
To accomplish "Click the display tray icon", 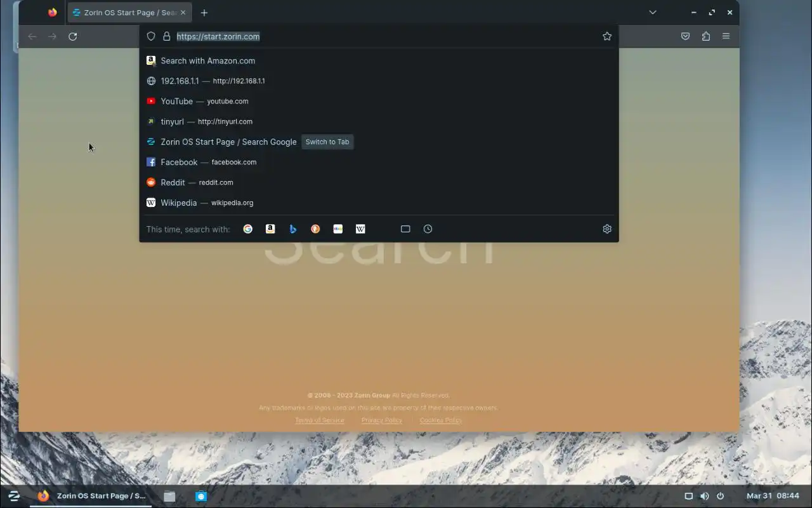I will (688, 496).
